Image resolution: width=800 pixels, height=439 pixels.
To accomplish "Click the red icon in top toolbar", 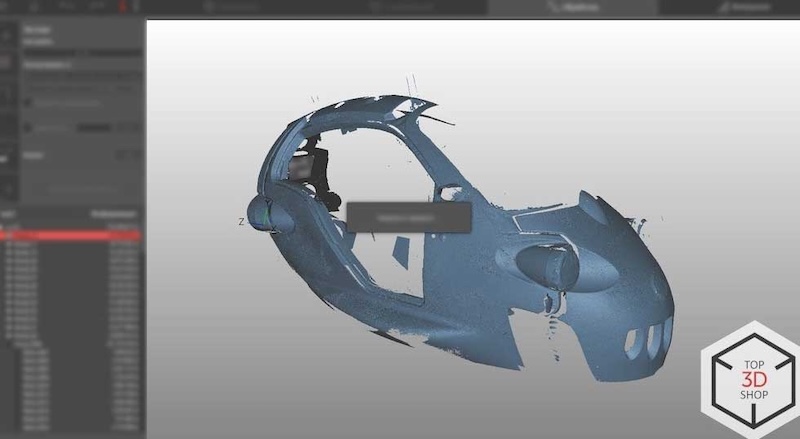I will (123, 6).
